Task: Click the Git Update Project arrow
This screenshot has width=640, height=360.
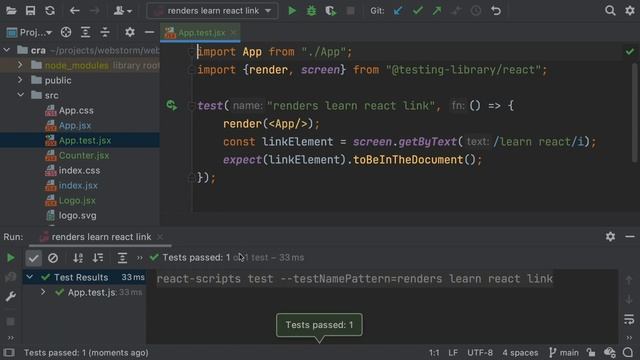Action: (x=398, y=11)
